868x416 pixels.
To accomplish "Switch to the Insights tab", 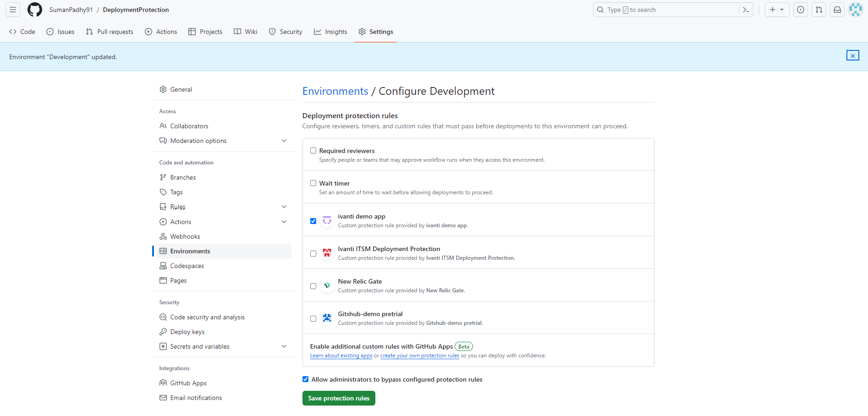I will [x=330, y=32].
